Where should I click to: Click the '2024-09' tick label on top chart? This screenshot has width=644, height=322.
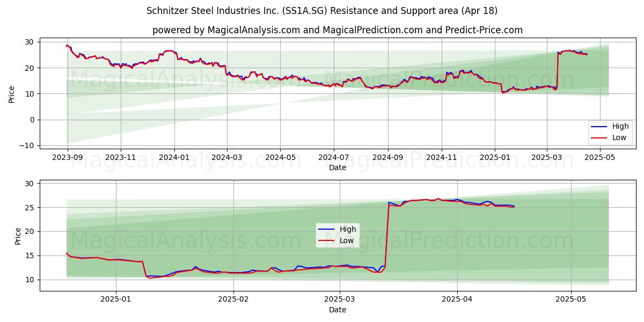coord(387,158)
